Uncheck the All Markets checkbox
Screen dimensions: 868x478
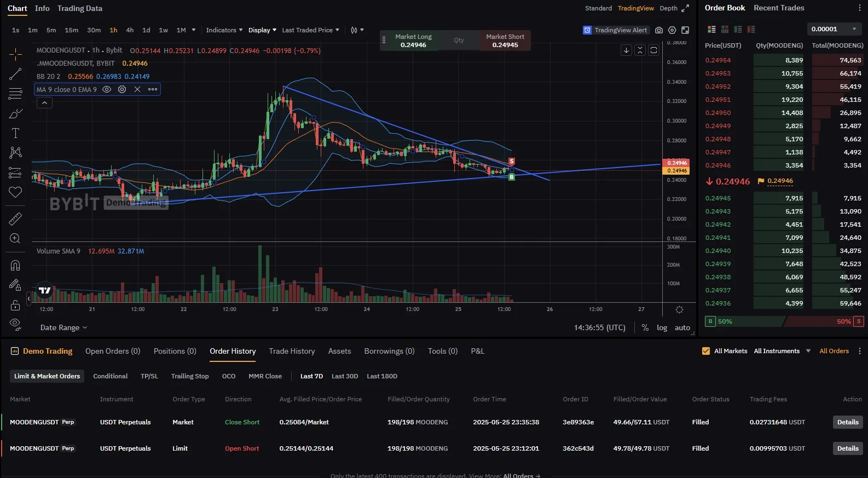click(x=706, y=351)
